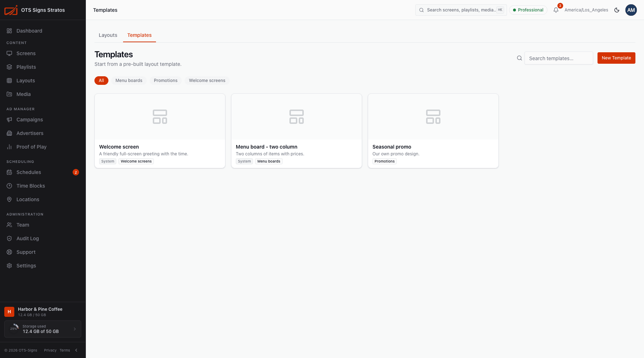
Task: Toggle dark mode moon icon
Action: click(617, 10)
